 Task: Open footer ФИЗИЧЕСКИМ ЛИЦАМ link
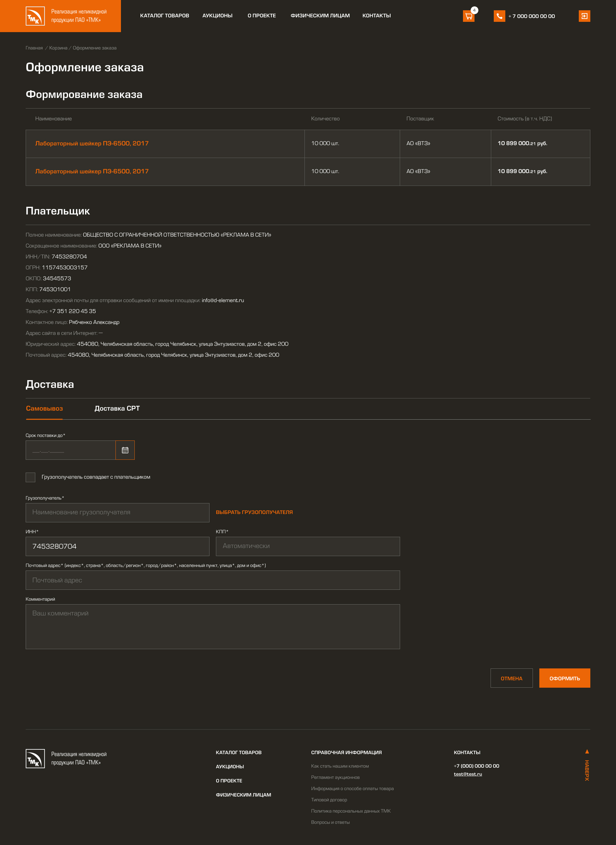tap(244, 795)
